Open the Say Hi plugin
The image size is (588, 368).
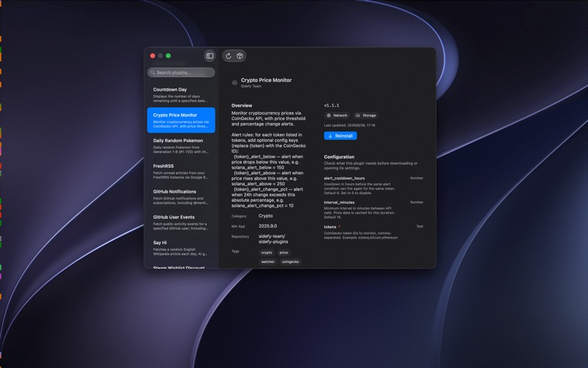(x=181, y=248)
